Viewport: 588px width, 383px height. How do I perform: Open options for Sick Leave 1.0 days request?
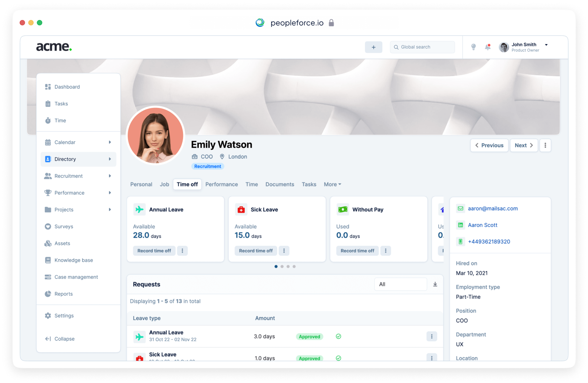tap(432, 358)
